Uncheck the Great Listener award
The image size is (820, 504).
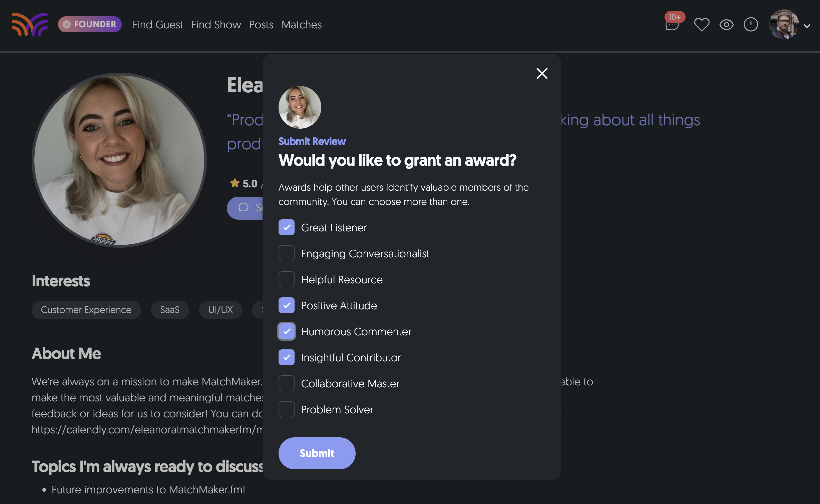click(286, 228)
